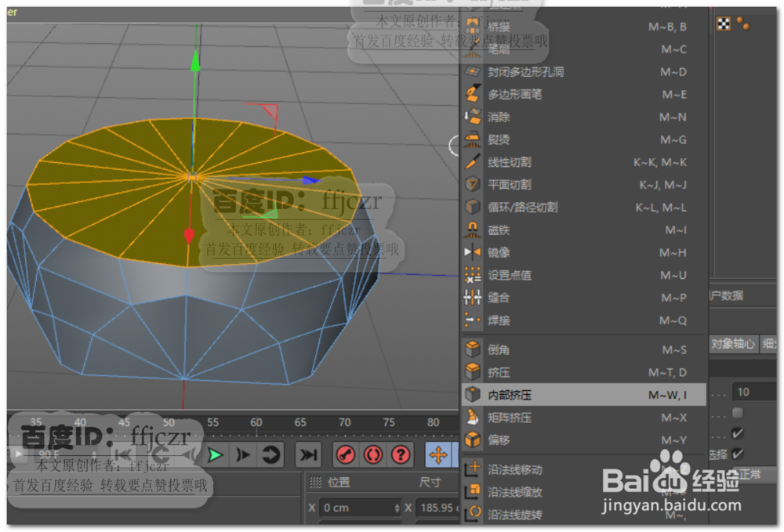The image size is (784, 532).
Task: Click the checkerboard texture tag icon
Action: coord(724,24)
